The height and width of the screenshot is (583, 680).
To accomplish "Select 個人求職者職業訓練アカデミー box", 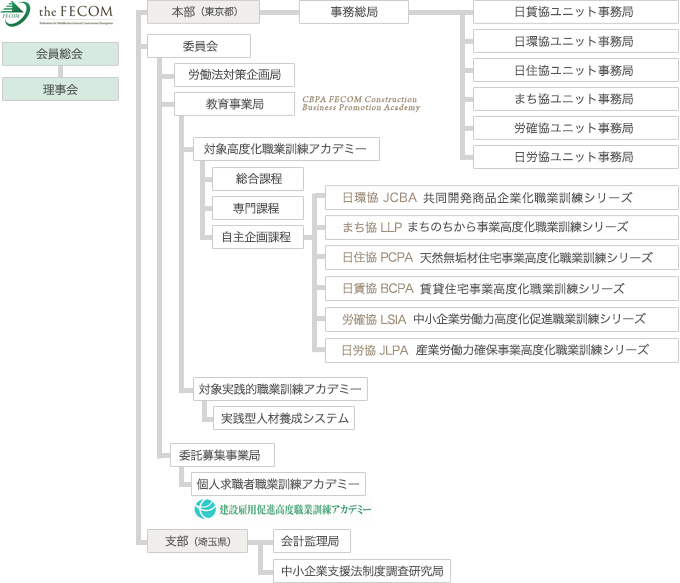I will pos(278,484).
